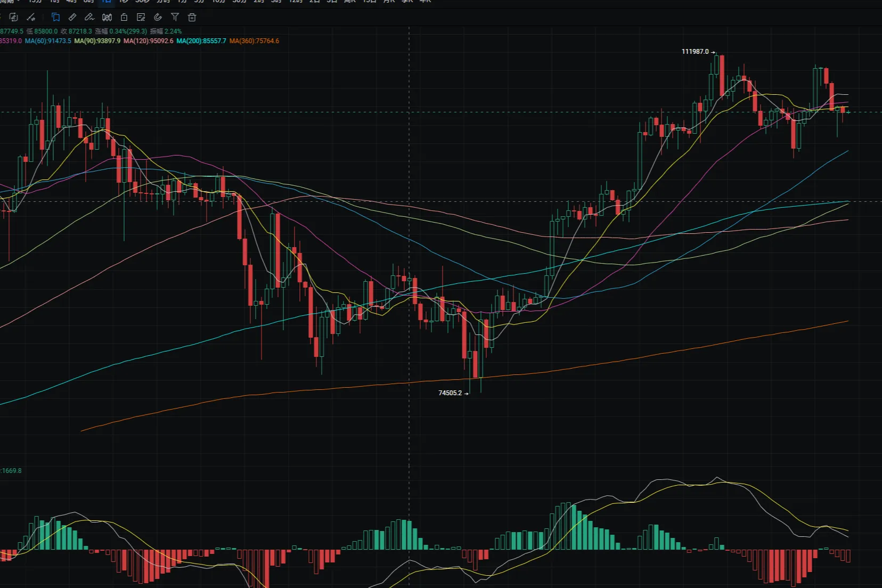The height and width of the screenshot is (588, 882).
Task: Click the MA(200):85557.7 indicator label
Action: click(201, 41)
